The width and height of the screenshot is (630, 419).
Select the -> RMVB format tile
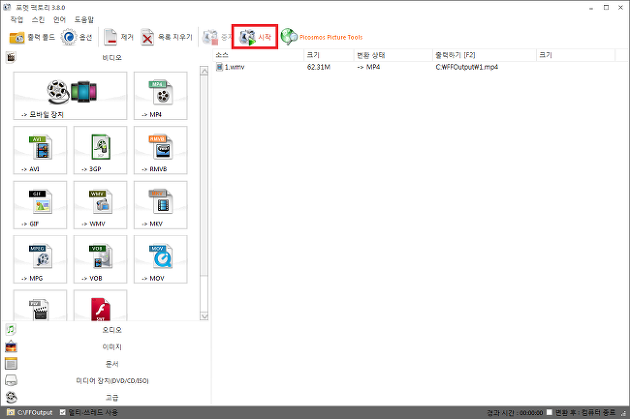tap(161, 150)
